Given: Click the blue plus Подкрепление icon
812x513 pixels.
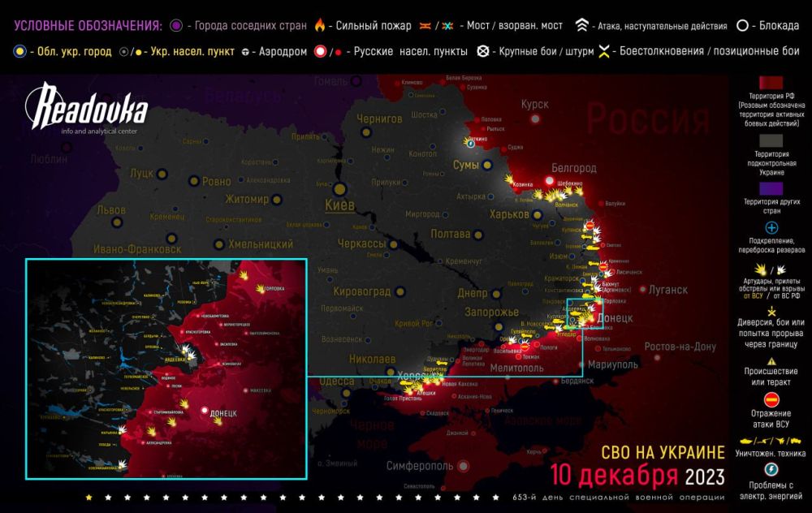Looking at the screenshot, I should coord(771,228).
